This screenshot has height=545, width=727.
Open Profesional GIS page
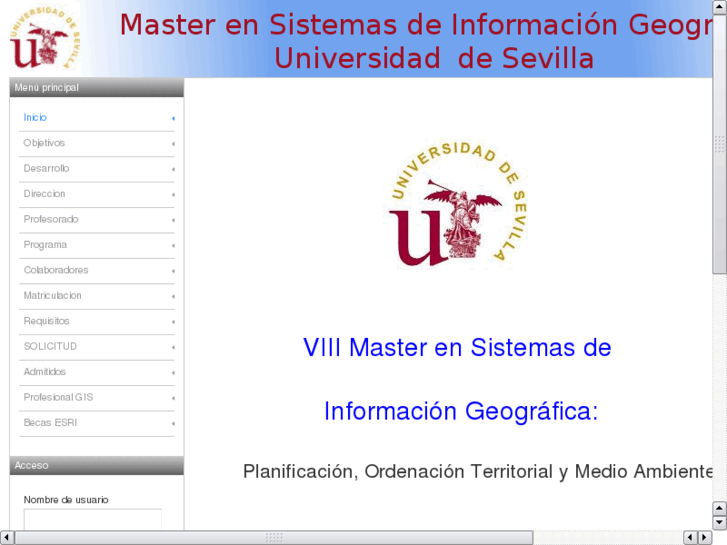(x=58, y=398)
